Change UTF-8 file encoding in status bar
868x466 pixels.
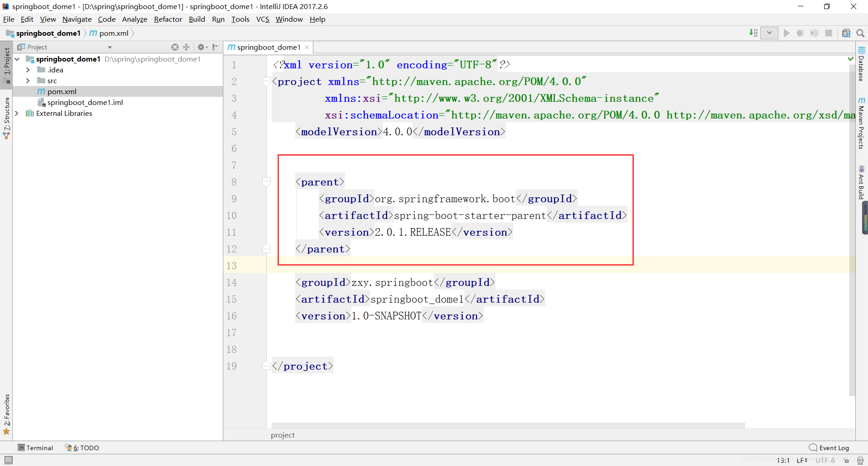coord(826,460)
